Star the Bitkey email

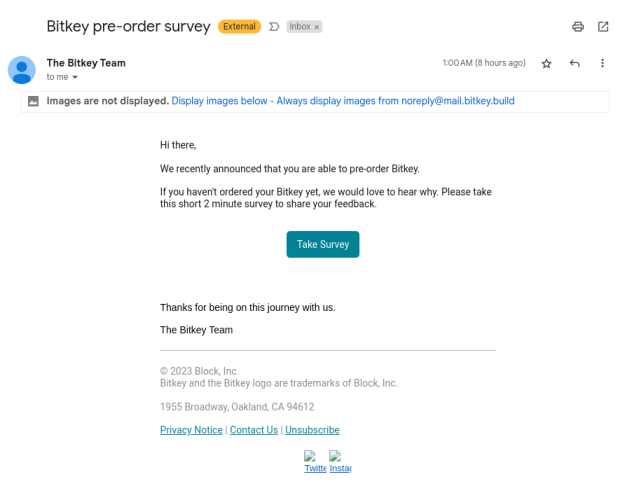click(x=546, y=64)
